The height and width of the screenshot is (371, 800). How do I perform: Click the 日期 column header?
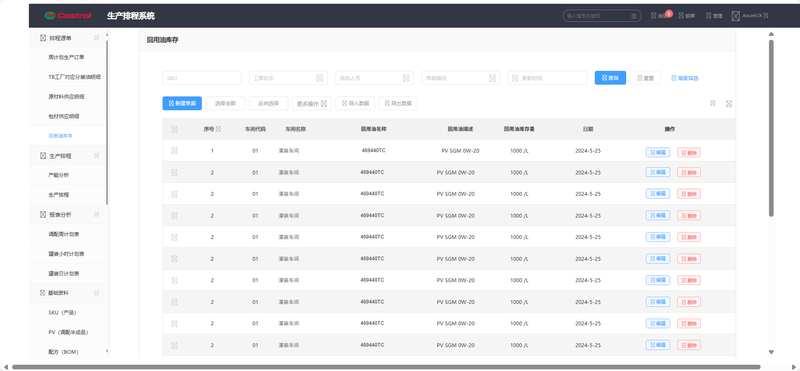click(x=588, y=129)
